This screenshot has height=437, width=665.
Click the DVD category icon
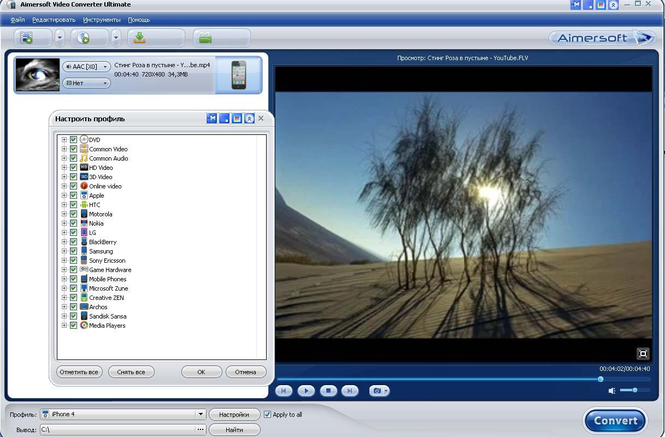pos(84,139)
